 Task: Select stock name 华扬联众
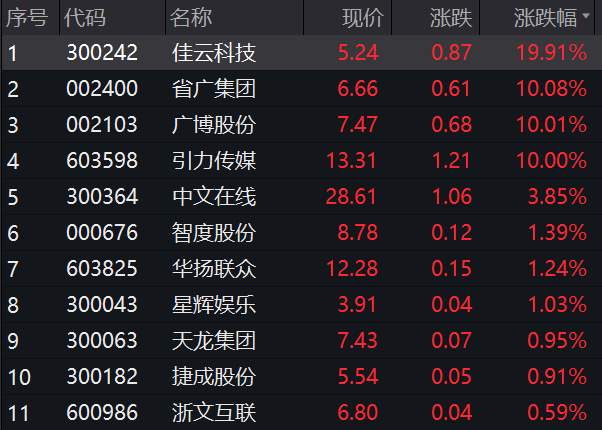click(214, 268)
